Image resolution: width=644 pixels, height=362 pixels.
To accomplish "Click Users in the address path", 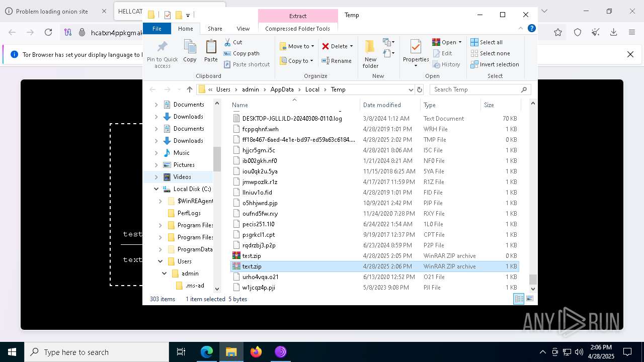I will tap(223, 89).
